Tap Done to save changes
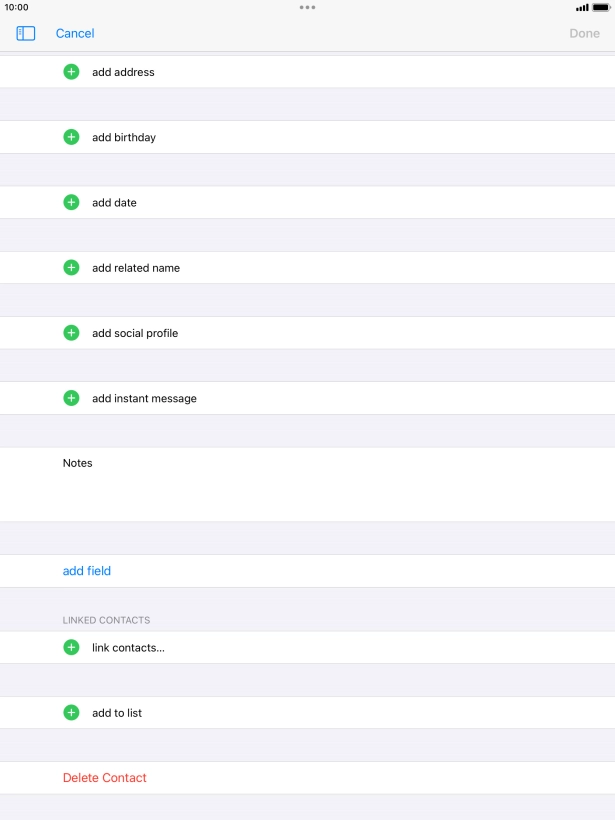This screenshot has height=820, width=615. pyautogui.click(x=584, y=33)
